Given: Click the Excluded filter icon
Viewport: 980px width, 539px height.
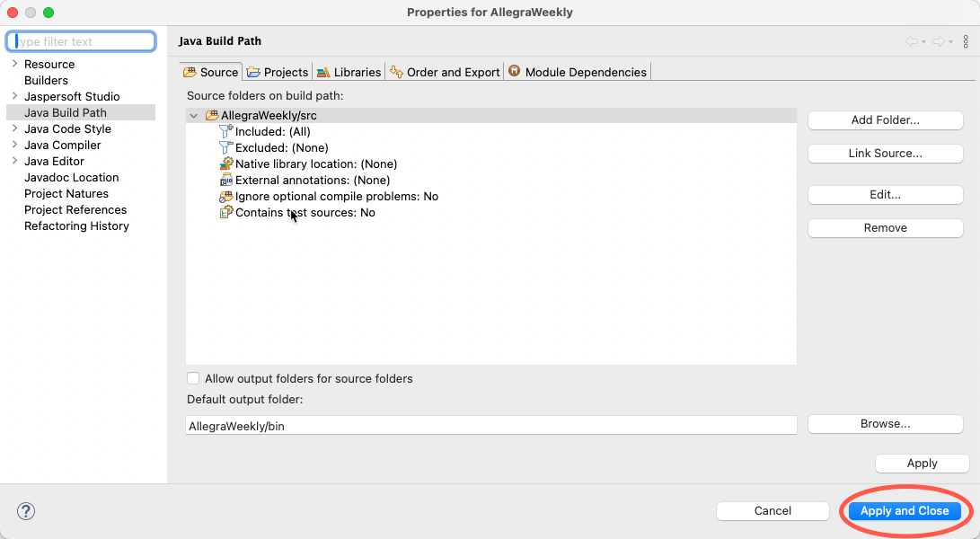Looking at the screenshot, I should 226,147.
